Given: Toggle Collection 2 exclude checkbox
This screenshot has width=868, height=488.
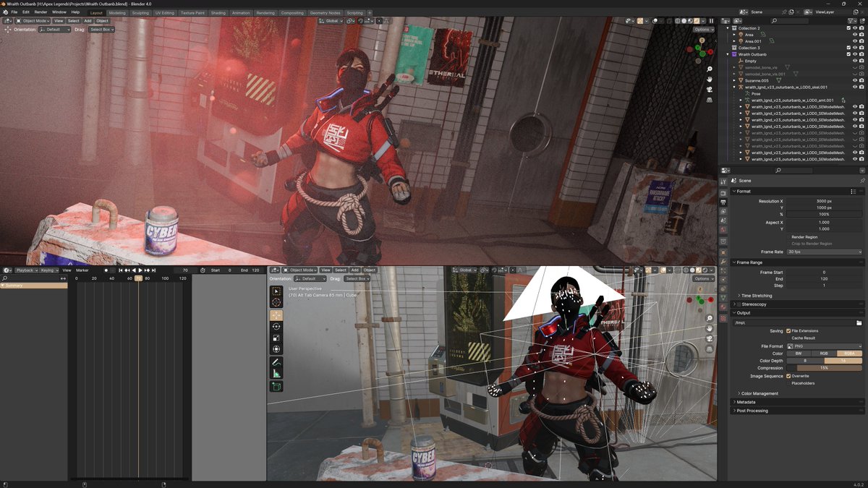Looking at the screenshot, I should click(848, 28).
